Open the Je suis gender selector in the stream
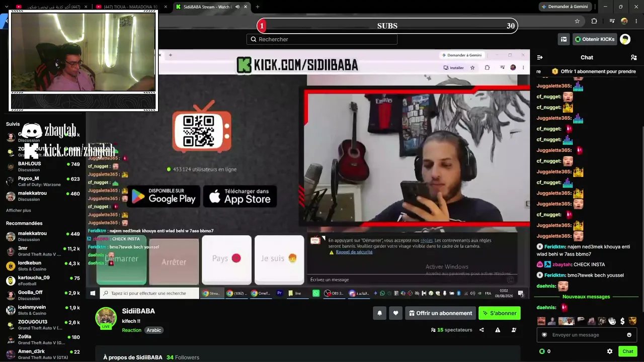The image size is (644, 362). pos(279,260)
